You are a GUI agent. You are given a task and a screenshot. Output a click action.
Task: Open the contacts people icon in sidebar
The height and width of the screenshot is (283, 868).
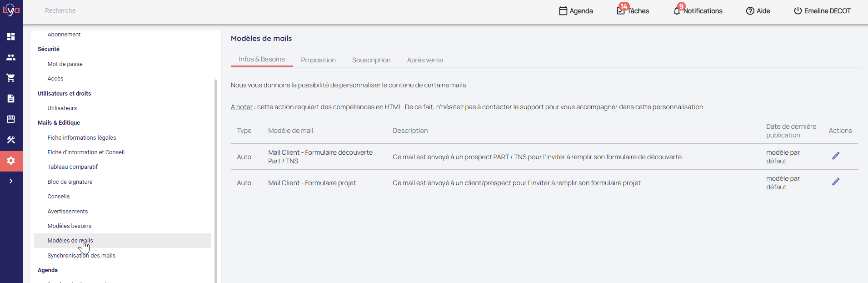coord(11,57)
